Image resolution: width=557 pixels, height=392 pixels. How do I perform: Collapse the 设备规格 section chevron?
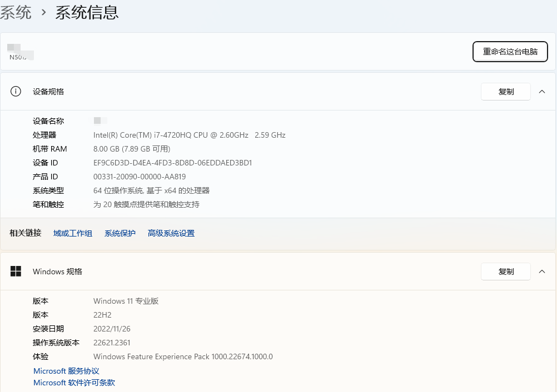pyautogui.click(x=542, y=92)
